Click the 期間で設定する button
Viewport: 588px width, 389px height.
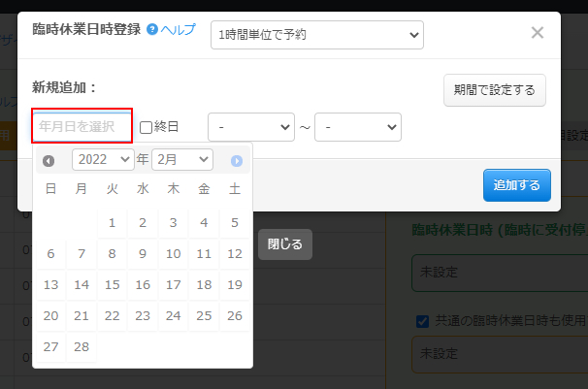point(494,90)
